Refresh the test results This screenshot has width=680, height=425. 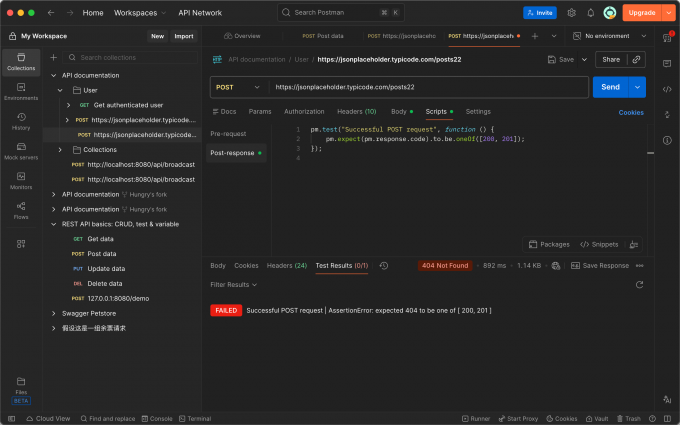coord(639,284)
